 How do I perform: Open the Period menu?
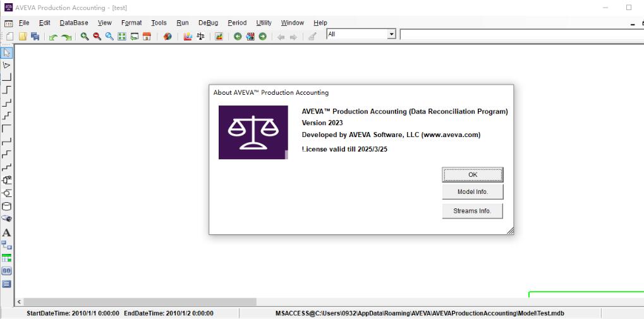tap(237, 23)
